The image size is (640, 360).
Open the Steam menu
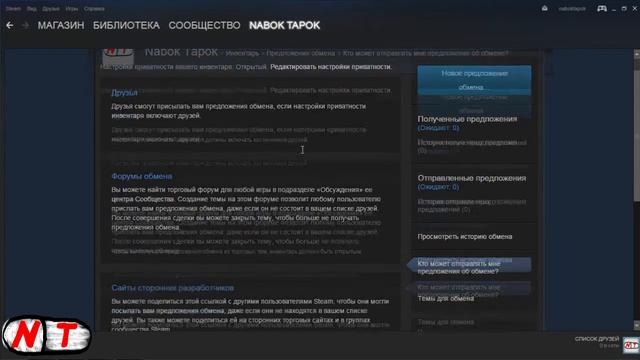13,9
